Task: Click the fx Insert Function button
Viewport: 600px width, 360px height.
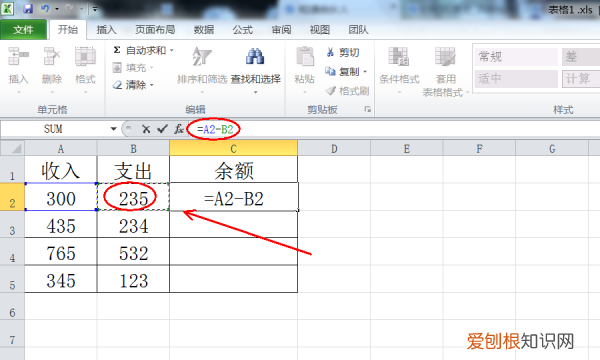Action: click(179, 129)
